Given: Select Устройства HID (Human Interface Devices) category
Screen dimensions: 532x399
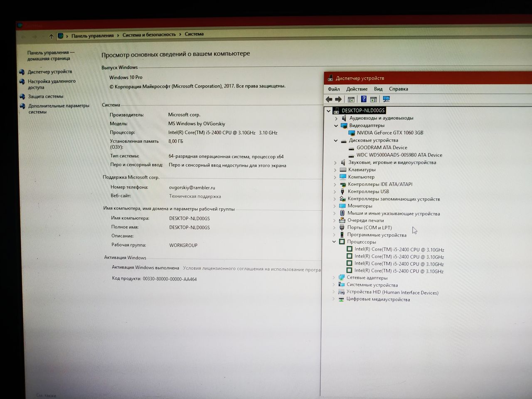Looking at the screenshot, I should click(x=392, y=292).
